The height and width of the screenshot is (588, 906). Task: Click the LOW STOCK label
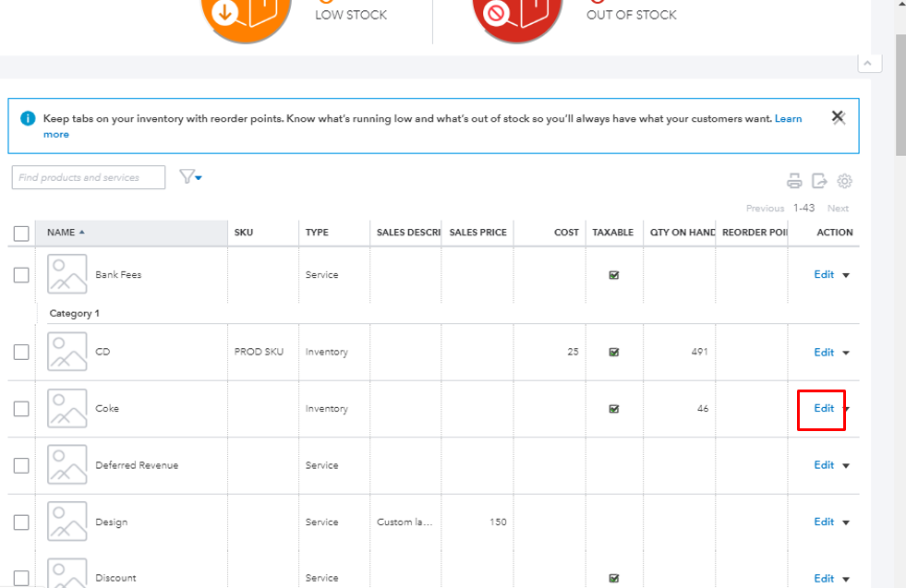coord(351,15)
